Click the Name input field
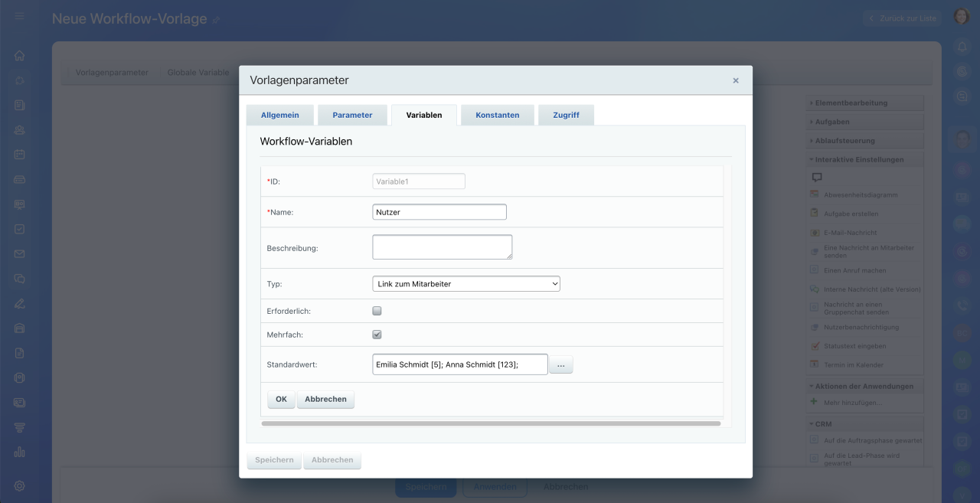 [x=439, y=212]
